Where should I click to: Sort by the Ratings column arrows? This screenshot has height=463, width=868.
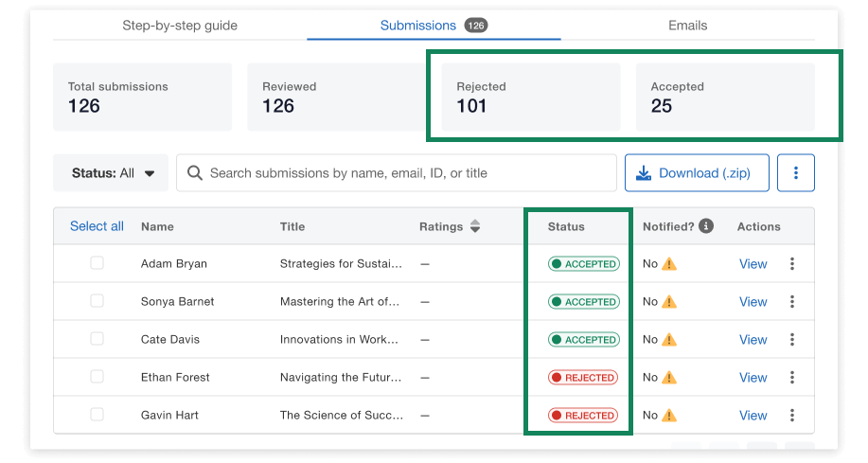(x=475, y=226)
